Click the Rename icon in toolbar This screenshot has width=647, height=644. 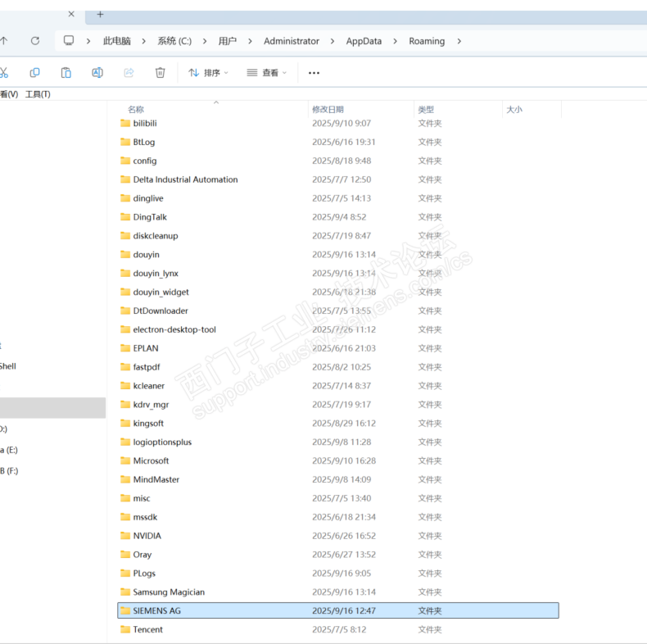(97, 73)
